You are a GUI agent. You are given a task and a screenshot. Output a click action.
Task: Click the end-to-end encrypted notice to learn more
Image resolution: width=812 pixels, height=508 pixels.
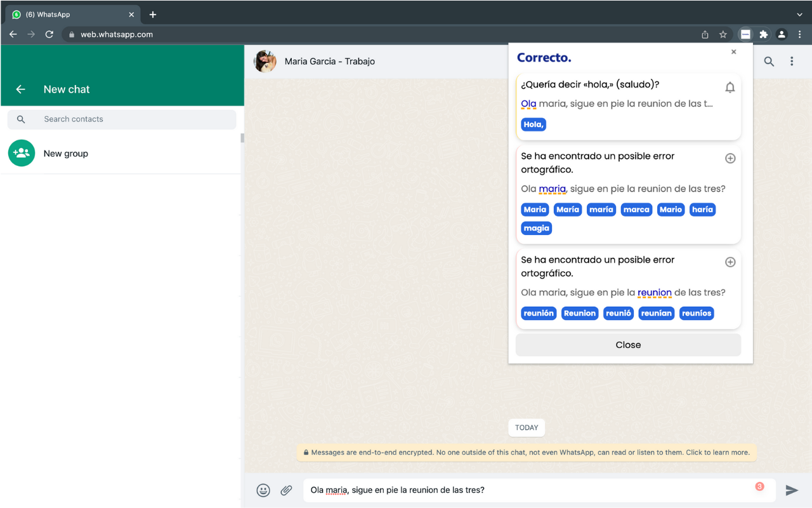(x=527, y=453)
